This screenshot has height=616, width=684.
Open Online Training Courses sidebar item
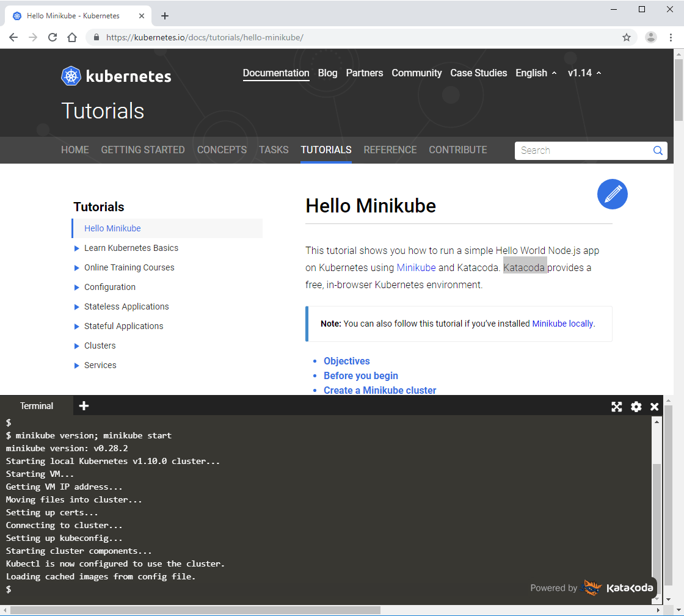(x=129, y=267)
